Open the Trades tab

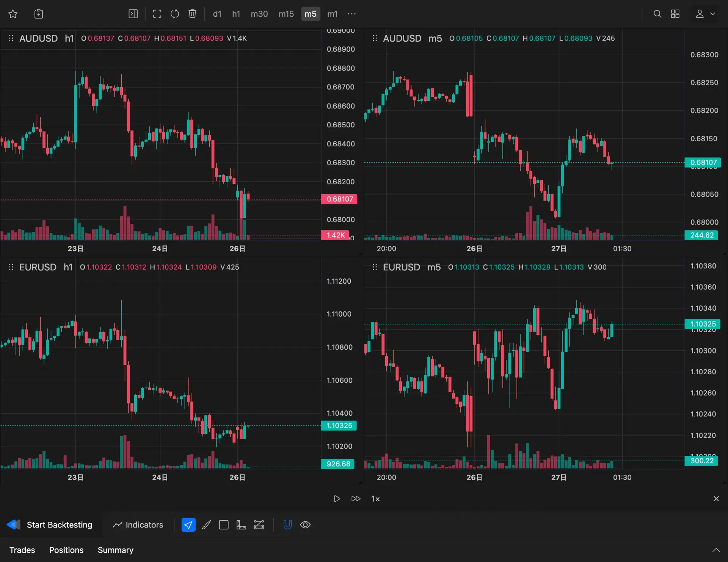(22, 550)
